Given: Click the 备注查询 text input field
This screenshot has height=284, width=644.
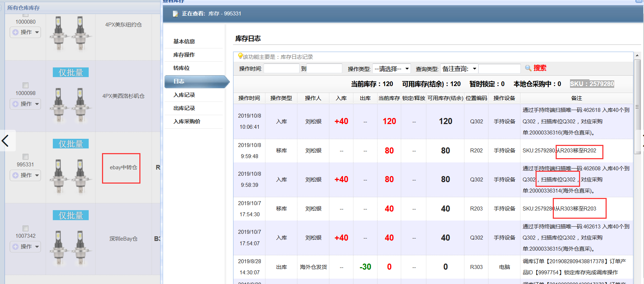Looking at the screenshot, I should click(500, 68).
